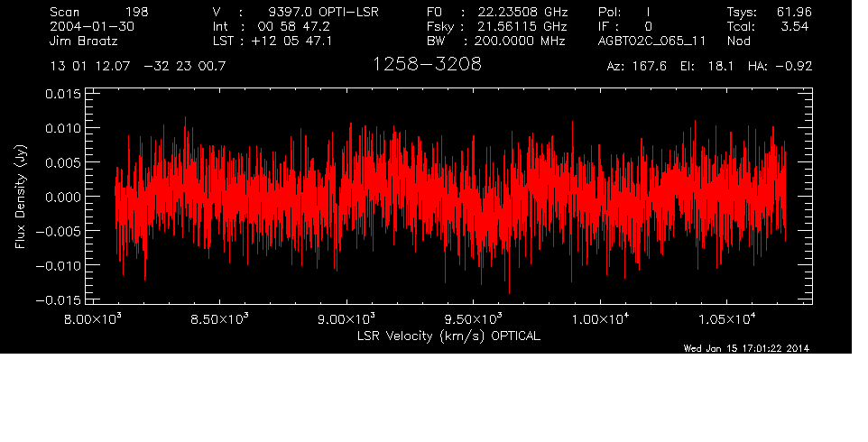
Task: Click integration time 00 58 47.2
Action: point(293,26)
